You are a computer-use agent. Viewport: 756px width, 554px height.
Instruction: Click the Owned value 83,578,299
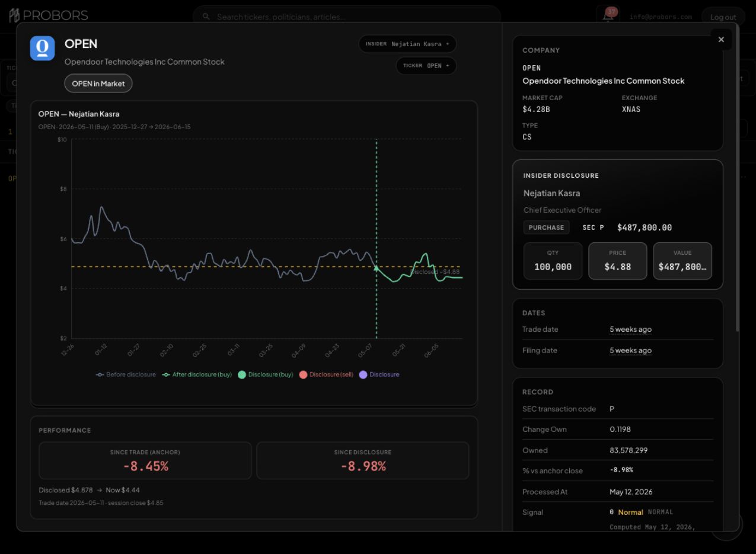point(629,450)
